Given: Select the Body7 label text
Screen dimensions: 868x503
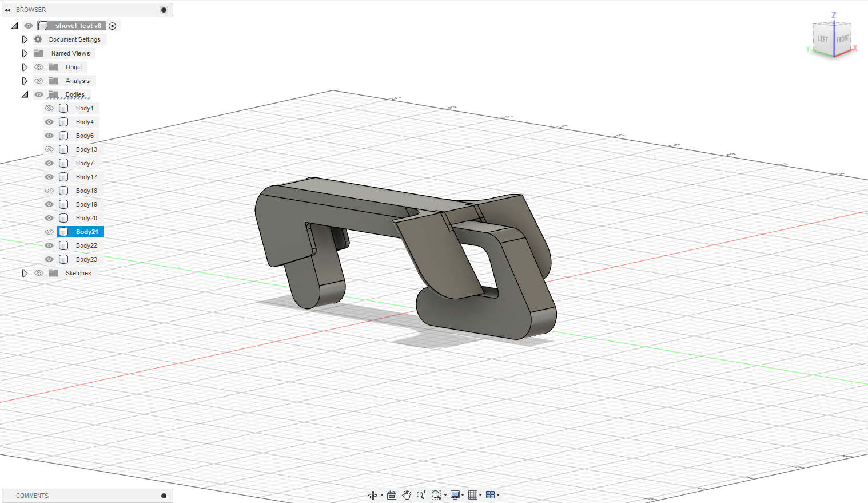Looking at the screenshot, I should tap(85, 163).
